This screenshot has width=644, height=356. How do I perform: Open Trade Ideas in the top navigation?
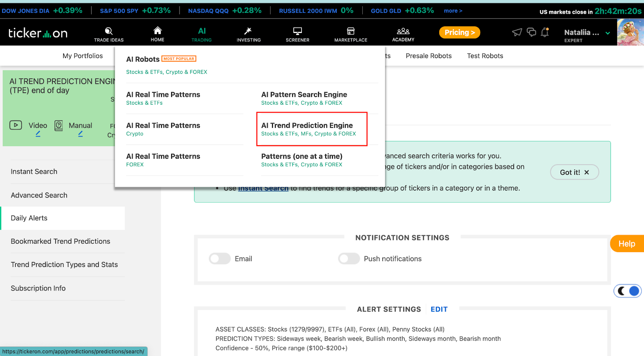pyautogui.click(x=109, y=35)
